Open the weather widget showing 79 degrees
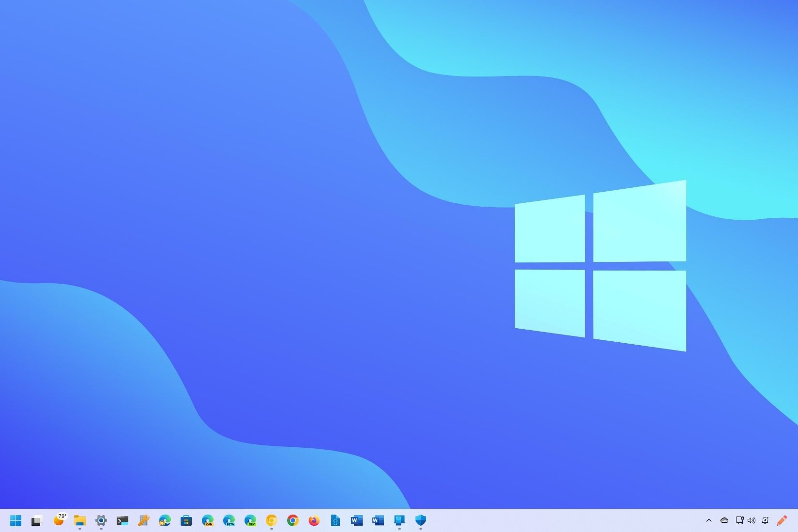 pyautogui.click(x=59, y=520)
